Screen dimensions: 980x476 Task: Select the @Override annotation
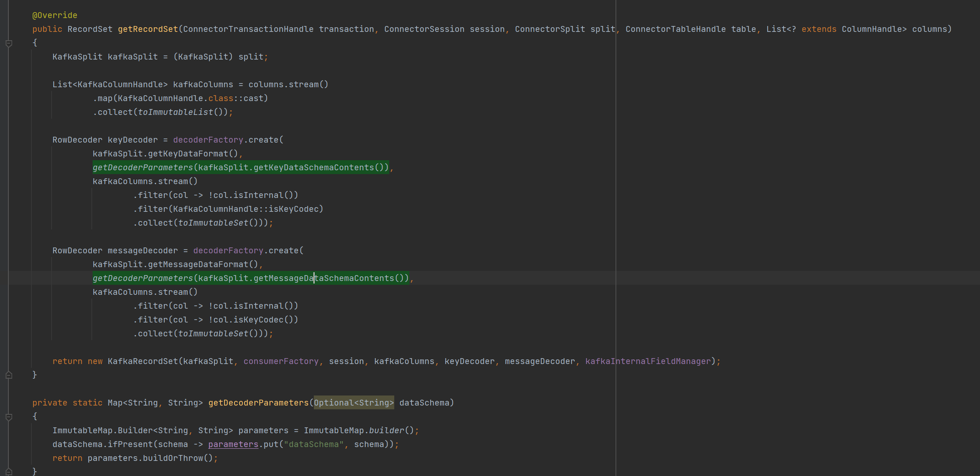[55, 15]
